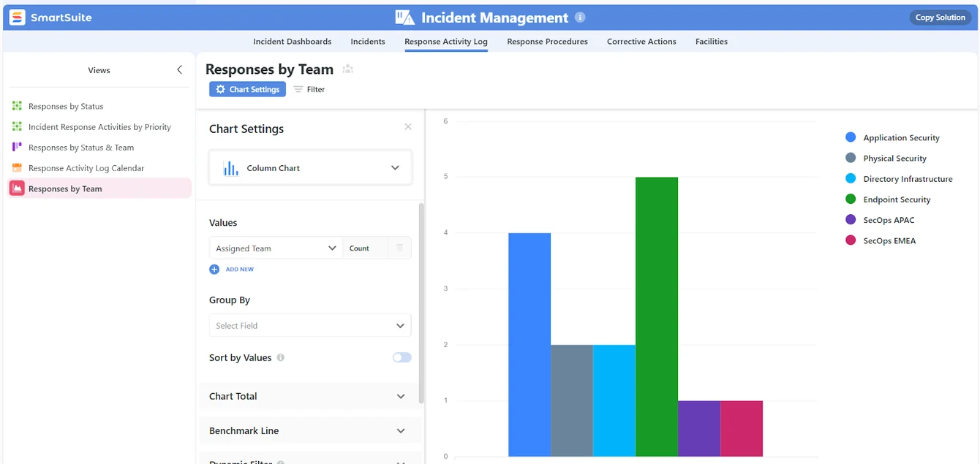Viewport: 980px width, 464px height.
Task: Open the Response Activity Log Calendar view
Action: (99, 167)
